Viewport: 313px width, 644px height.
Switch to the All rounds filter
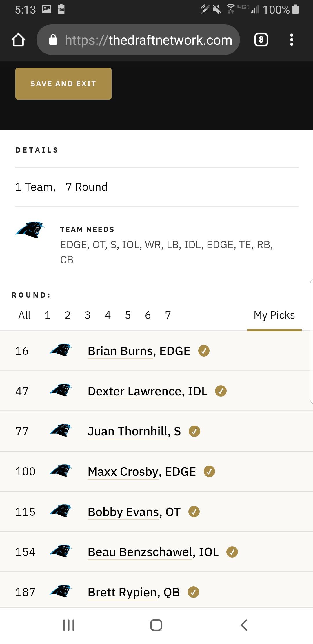tap(24, 315)
